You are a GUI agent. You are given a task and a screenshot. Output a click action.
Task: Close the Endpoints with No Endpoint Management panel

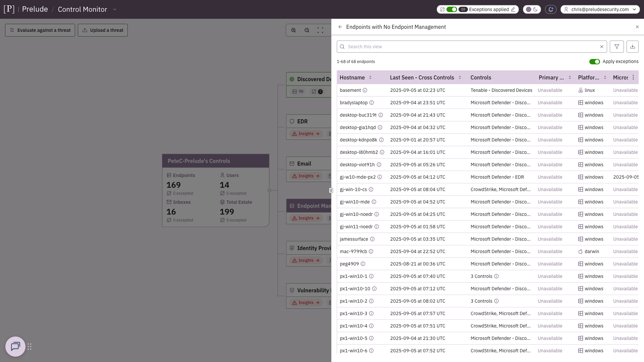(637, 27)
